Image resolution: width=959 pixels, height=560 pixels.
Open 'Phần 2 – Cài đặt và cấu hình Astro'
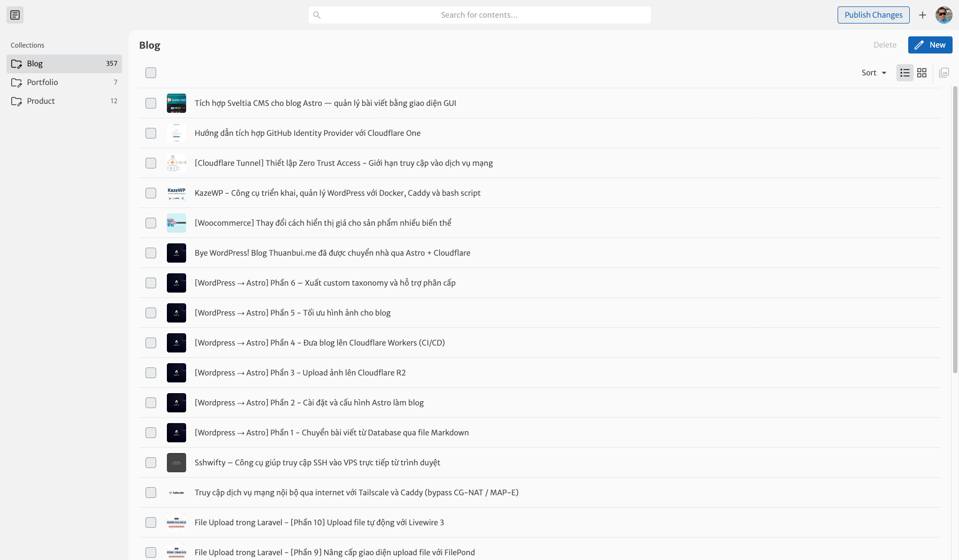309,403
